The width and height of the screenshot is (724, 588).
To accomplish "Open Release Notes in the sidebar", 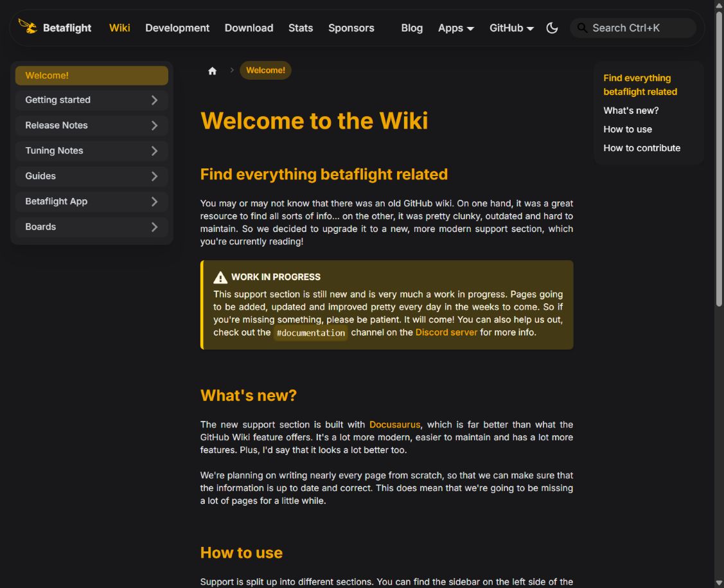I will pos(91,126).
